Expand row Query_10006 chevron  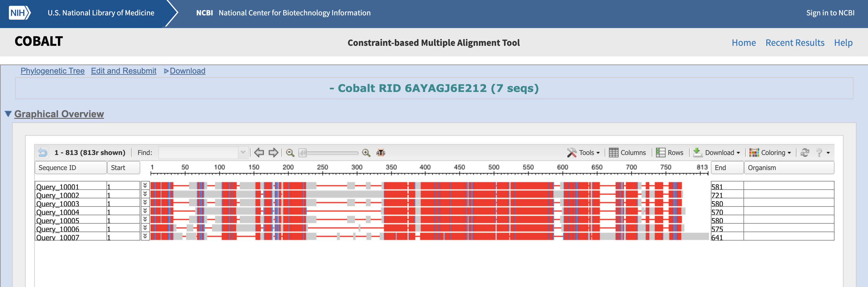(x=145, y=227)
